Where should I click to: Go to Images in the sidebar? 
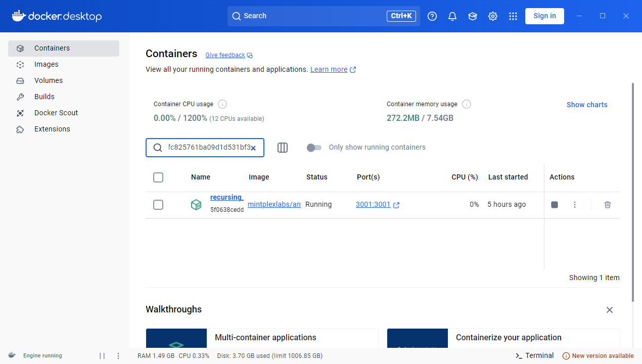click(64, 65)
